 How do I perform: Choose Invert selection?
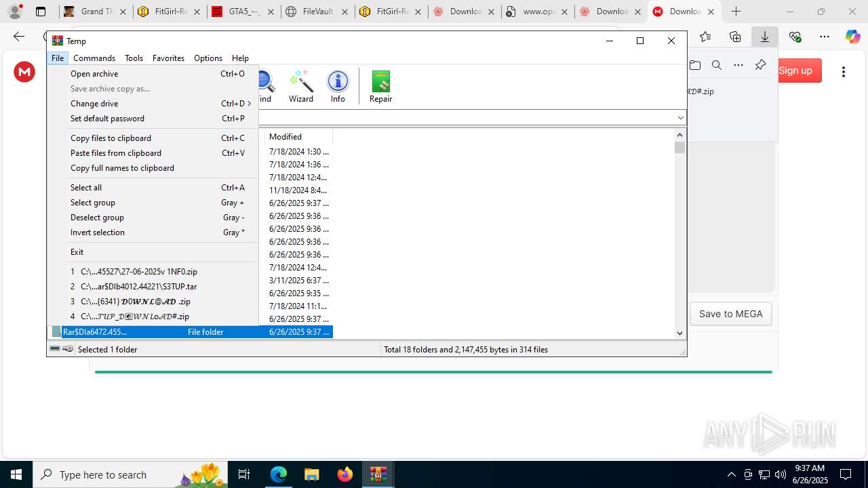pos(153,232)
